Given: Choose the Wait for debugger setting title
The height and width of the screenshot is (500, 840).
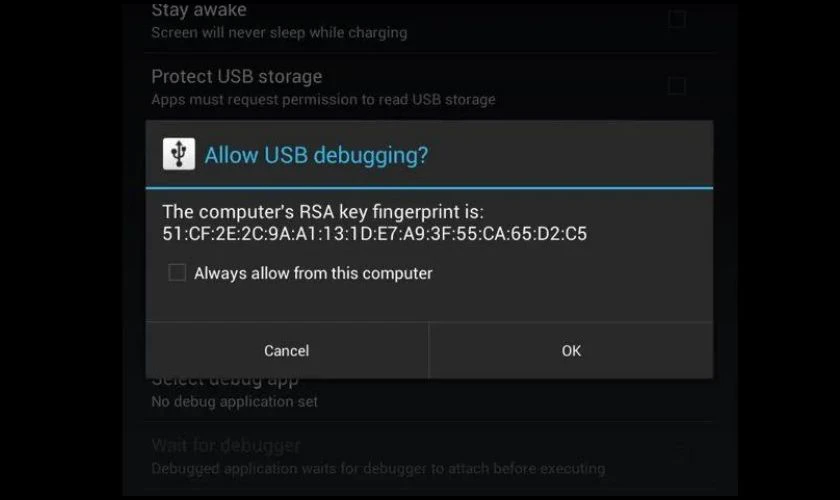Looking at the screenshot, I should pyautogui.click(x=226, y=445).
